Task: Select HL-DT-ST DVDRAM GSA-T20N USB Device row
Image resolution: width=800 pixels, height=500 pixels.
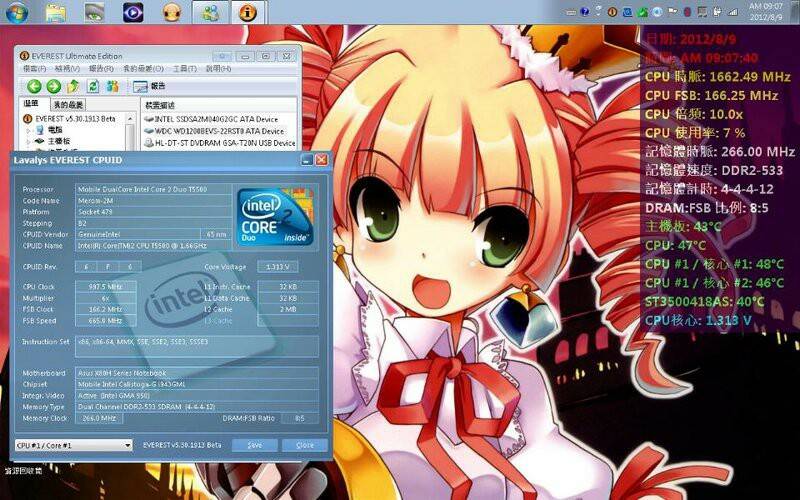Action: pos(220,143)
